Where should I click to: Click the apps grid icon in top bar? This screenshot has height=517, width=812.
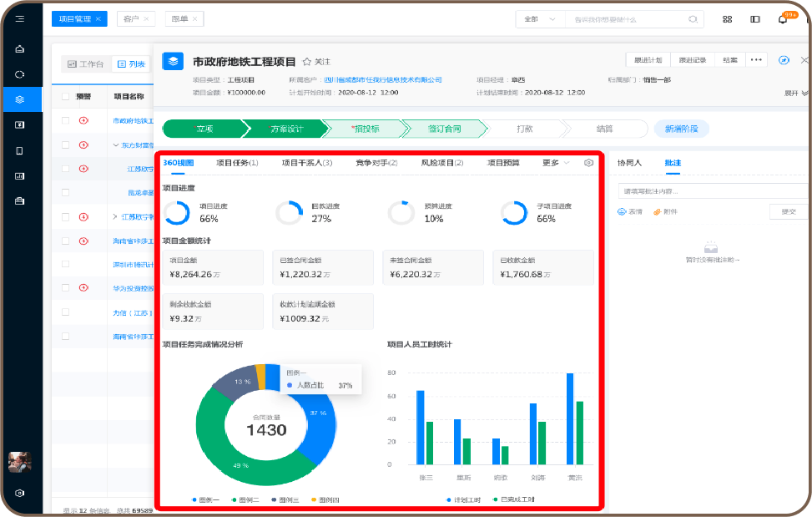click(x=728, y=18)
